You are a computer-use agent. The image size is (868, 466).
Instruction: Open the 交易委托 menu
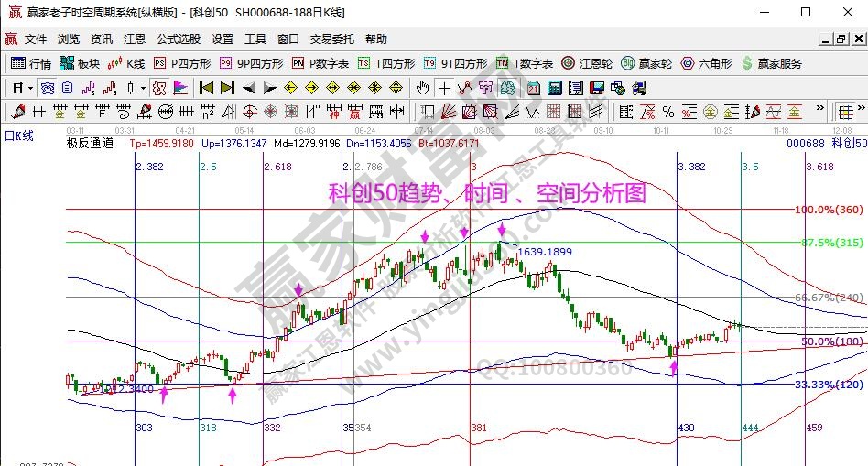click(331, 39)
